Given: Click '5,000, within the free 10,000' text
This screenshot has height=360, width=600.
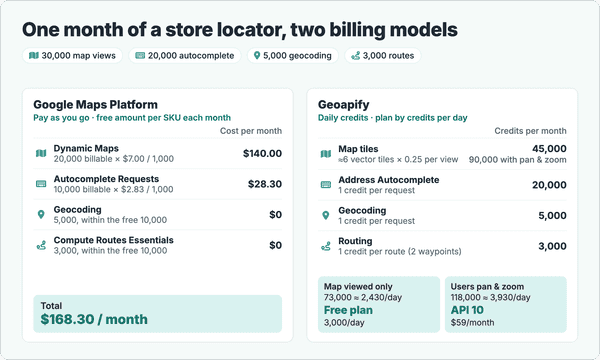Looking at the screenshot, I should pyautogui.click(x=110, y=220).
